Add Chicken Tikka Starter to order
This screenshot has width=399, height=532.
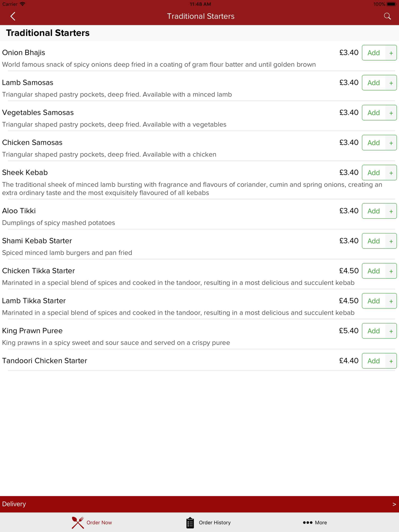374,271
